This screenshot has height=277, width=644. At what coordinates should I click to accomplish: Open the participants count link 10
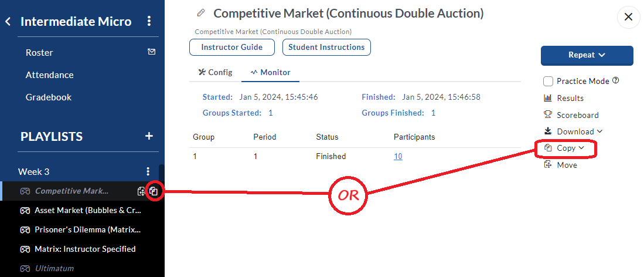(398, 157)
